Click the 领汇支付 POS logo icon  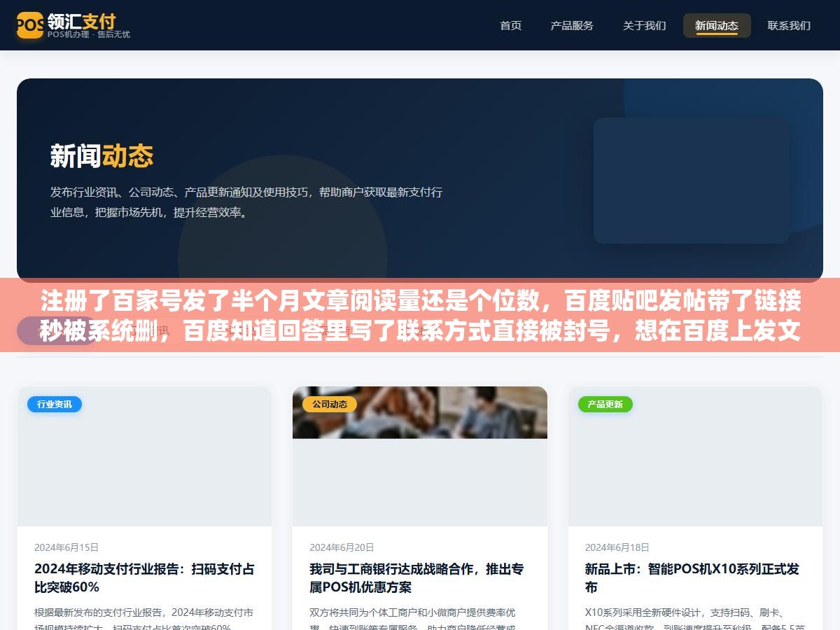[x=30, y=25]
